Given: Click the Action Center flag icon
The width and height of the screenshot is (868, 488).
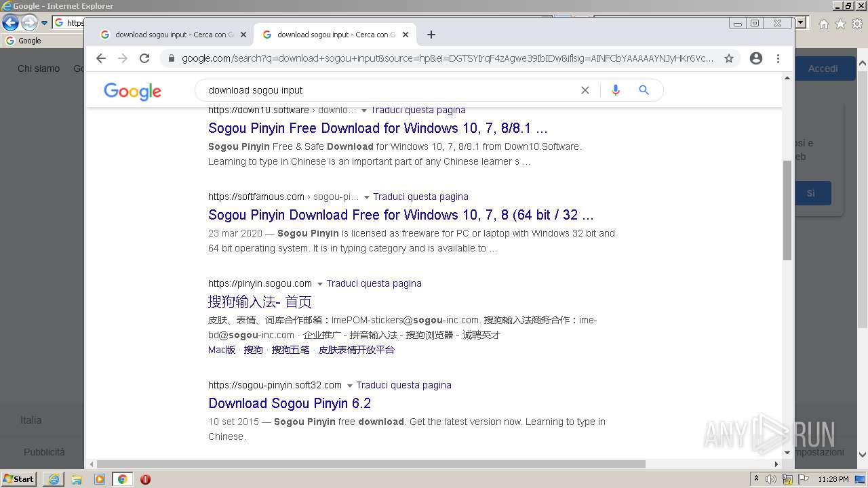Looking at the screenshot, I should click(803, 479).
